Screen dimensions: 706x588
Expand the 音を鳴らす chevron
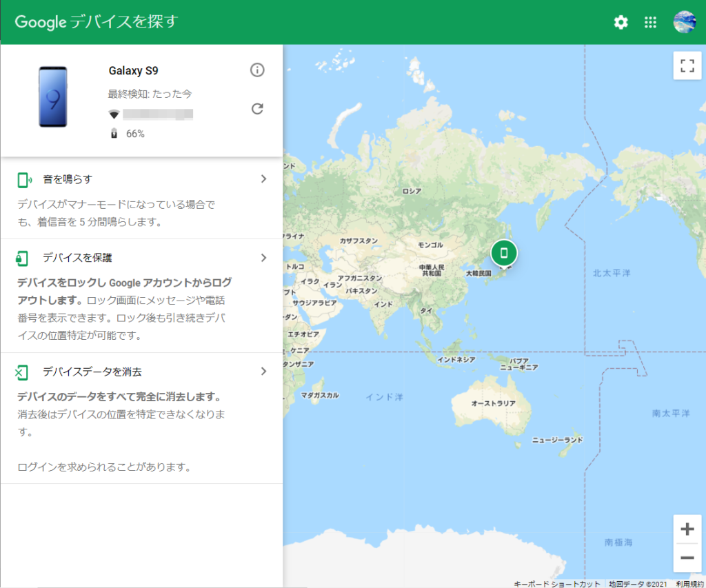click(x=264, y=179)
